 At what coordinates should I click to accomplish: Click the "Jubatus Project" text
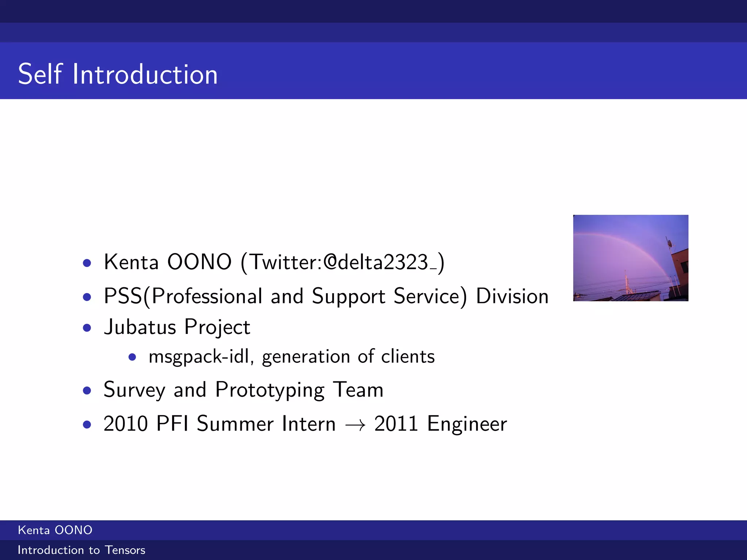[x=177, y=327]
